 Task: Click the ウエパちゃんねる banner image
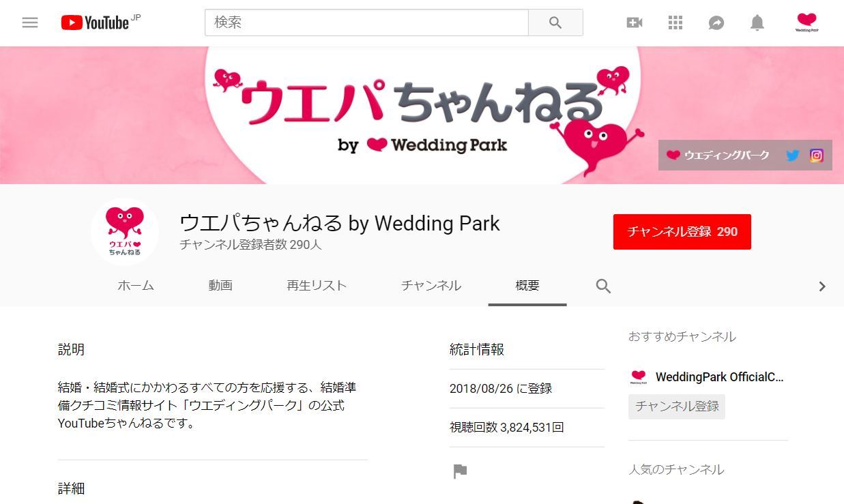422,115
